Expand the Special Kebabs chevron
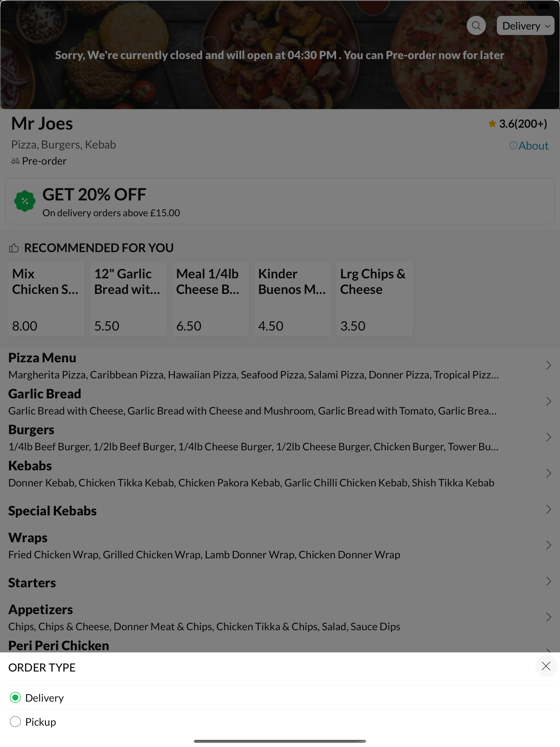560x747 pixels. tap(548, 509)
